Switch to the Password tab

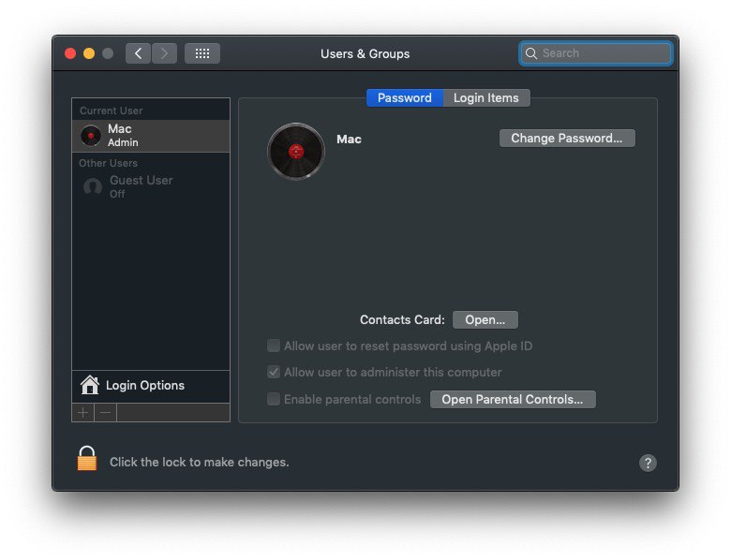[x=405, y=97]
